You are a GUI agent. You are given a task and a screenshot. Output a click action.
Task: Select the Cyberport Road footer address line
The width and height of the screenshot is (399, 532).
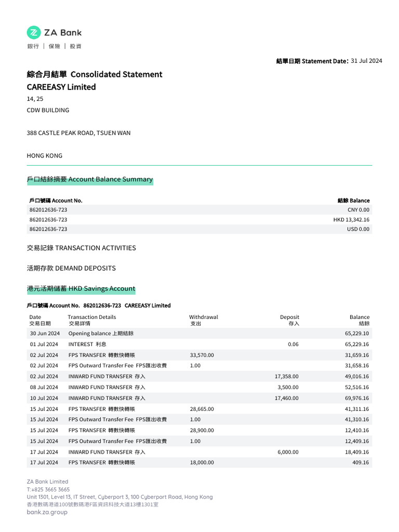click(x=120, y=497)
